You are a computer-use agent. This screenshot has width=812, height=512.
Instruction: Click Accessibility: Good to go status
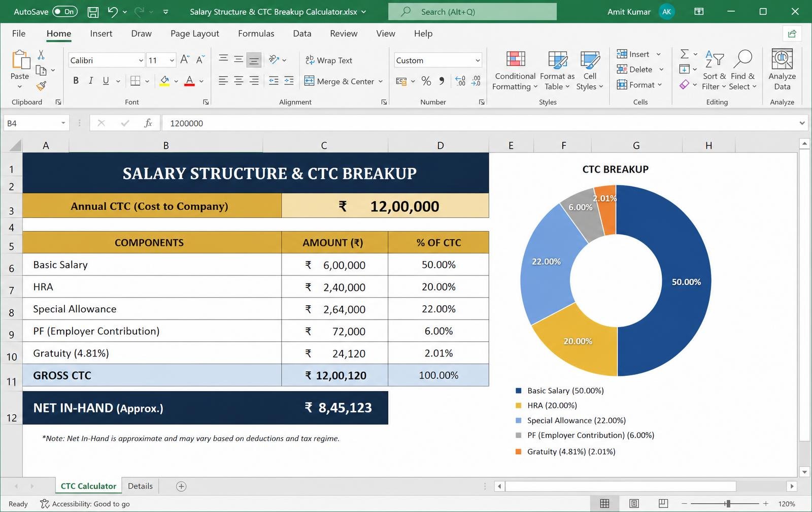click(x=85, y=504)
